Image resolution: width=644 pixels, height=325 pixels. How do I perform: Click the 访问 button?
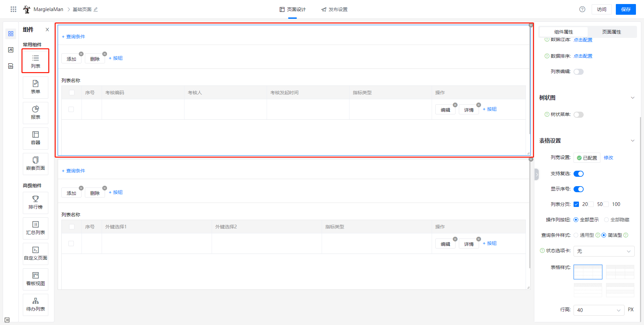601,9
